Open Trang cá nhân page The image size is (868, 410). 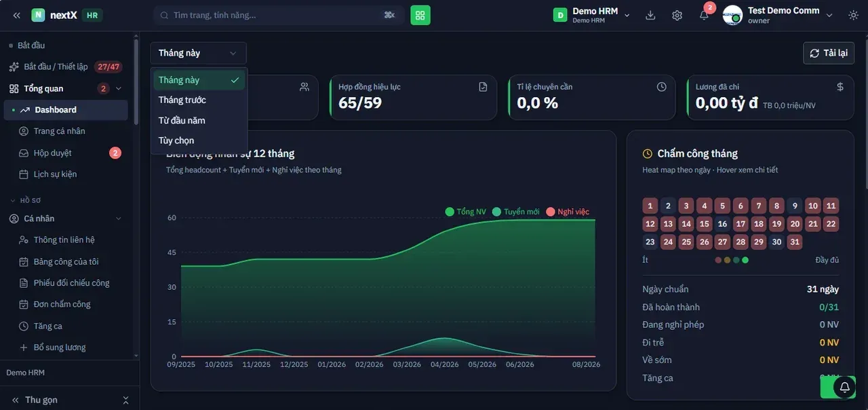(x=65, y=131)
